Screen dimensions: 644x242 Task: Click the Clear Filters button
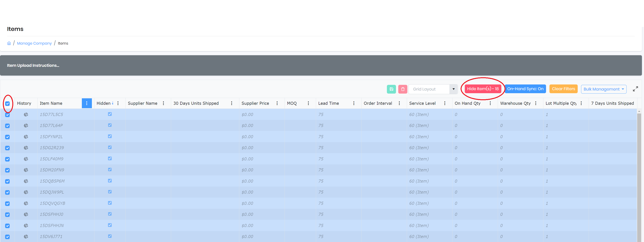click(x=563, y=89)
